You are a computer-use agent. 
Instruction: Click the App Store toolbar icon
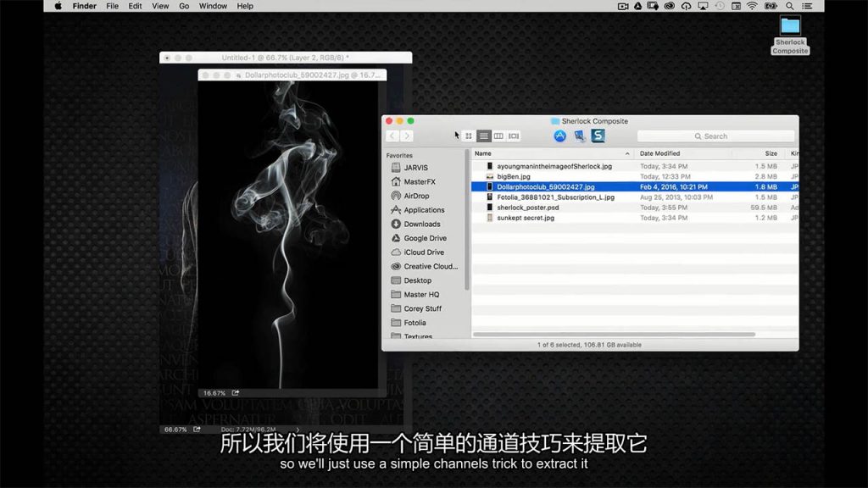click(559, 136)
